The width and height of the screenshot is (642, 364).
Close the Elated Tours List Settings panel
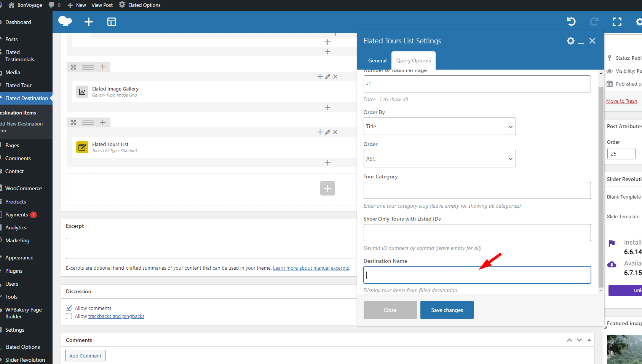click(x=592, y=41)
